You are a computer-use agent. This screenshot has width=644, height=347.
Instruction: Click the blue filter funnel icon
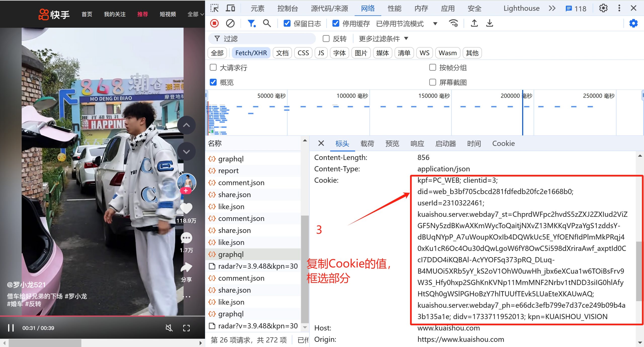252,23
